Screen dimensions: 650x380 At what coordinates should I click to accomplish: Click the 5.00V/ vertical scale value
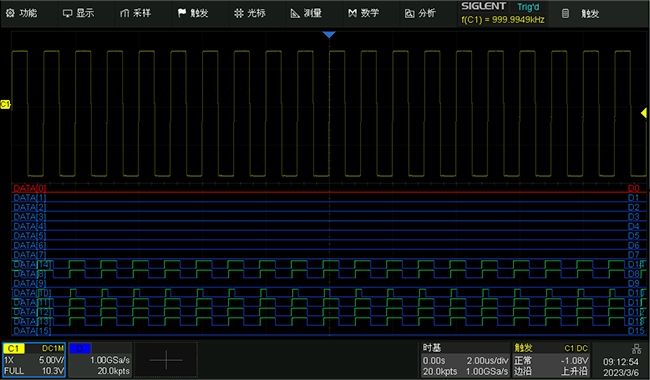pos(51,360)
